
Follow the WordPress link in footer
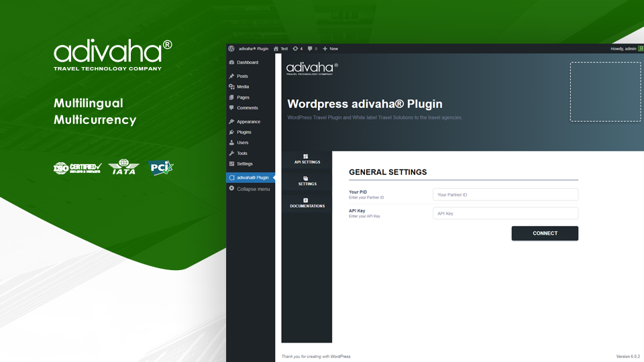coord(340,356)
